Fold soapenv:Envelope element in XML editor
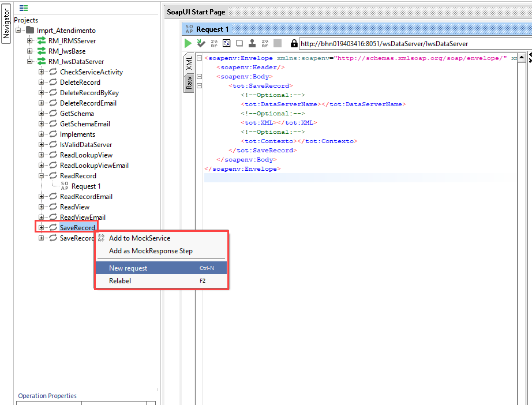This screenshot has height=405, width=532. 200,58
